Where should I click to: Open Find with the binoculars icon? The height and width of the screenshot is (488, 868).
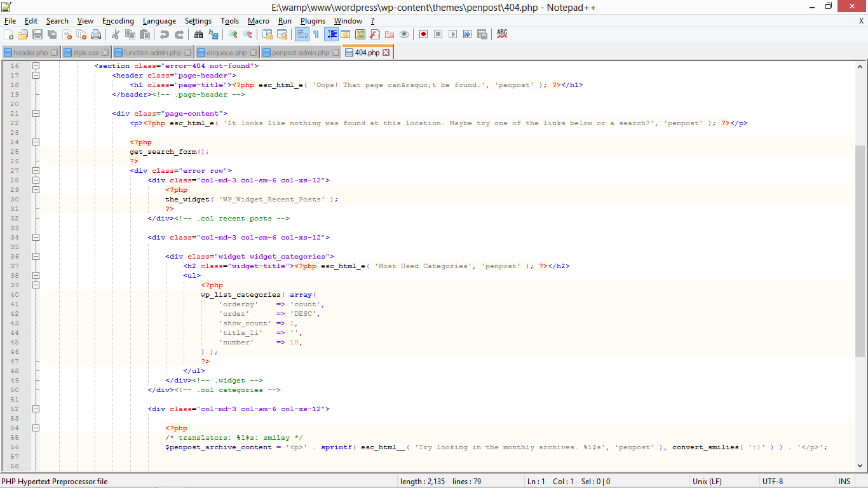pyautogui.click(x=199, y=34)
